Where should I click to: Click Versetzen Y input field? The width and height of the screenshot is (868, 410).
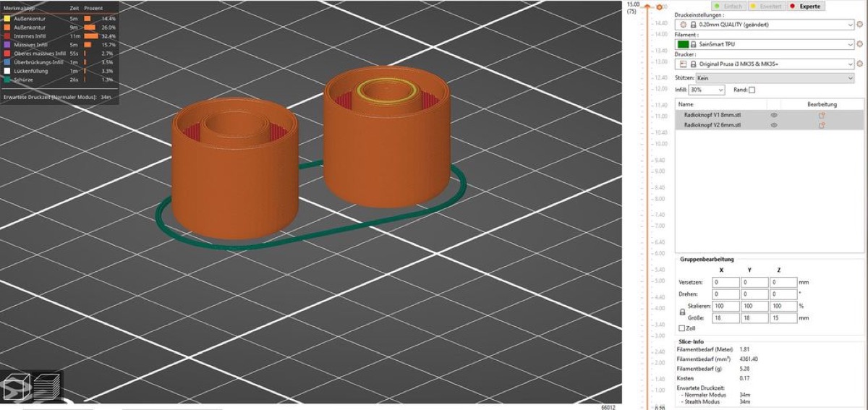coord(754,283)
